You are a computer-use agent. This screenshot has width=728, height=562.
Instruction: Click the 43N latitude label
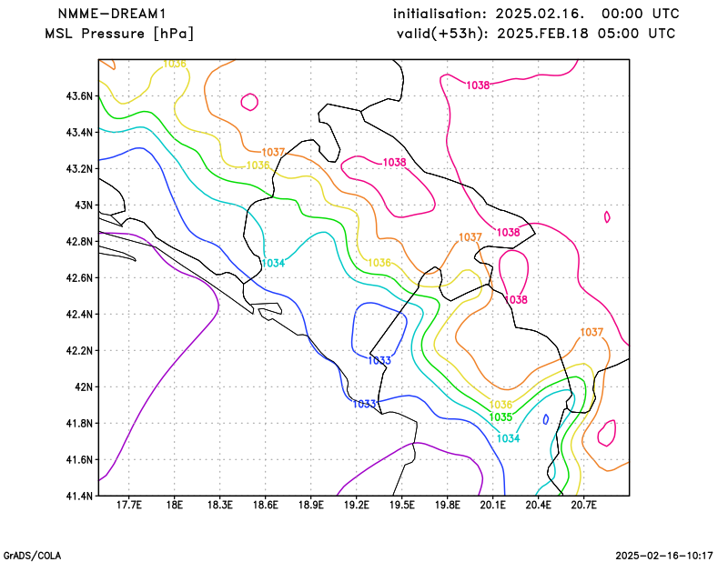(84, 205)
